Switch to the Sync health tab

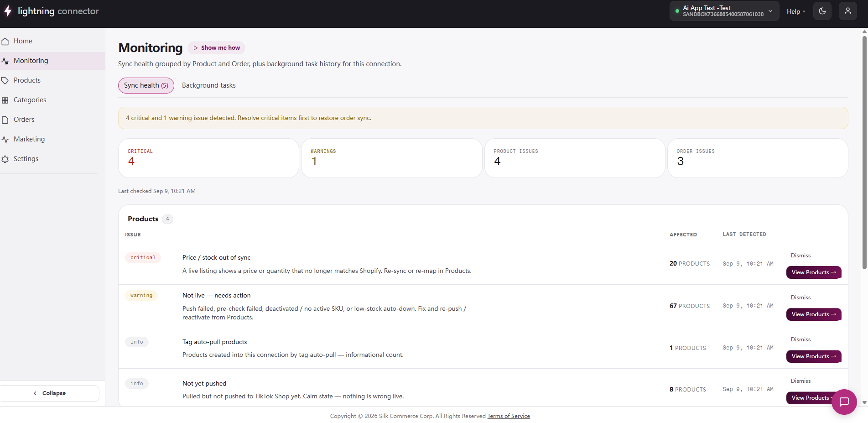[146, 85]
